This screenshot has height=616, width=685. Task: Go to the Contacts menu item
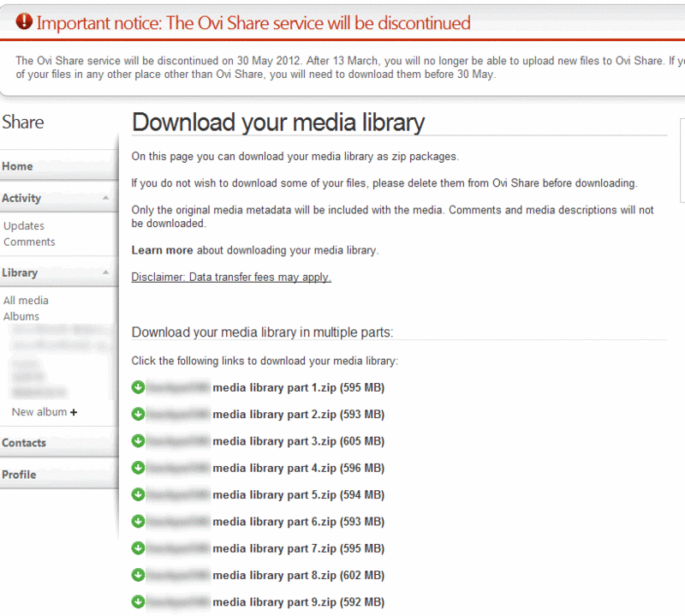click(x=59, y=442)
